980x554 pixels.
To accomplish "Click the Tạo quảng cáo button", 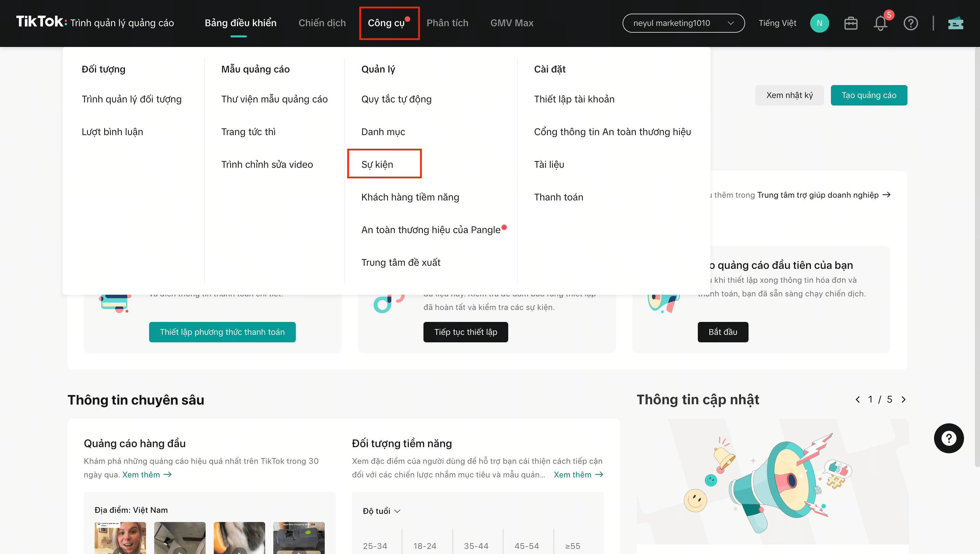I will coord(868,95).
